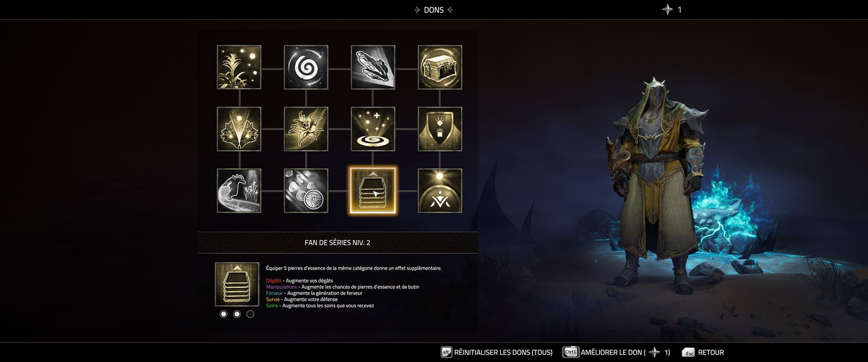868x362 pixels.
Task: Select the falling coins boon icon
Action: click(306, 191)
